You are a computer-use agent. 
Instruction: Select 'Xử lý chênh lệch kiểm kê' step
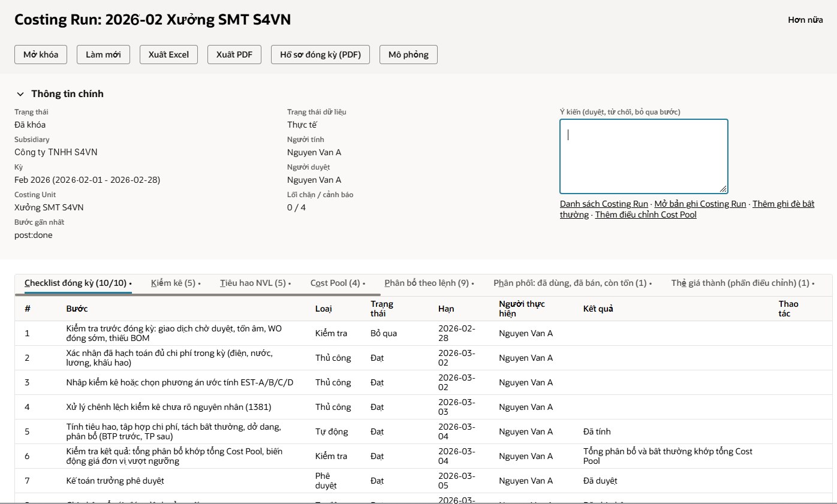pos(168,407)
